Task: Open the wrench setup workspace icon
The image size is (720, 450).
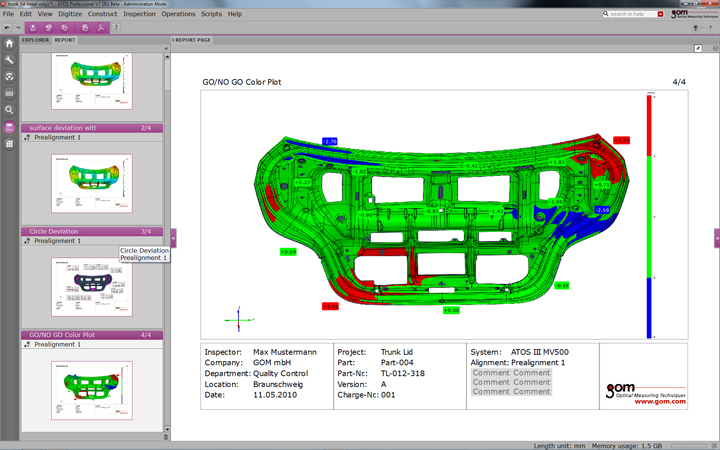Action: (9, 60)
